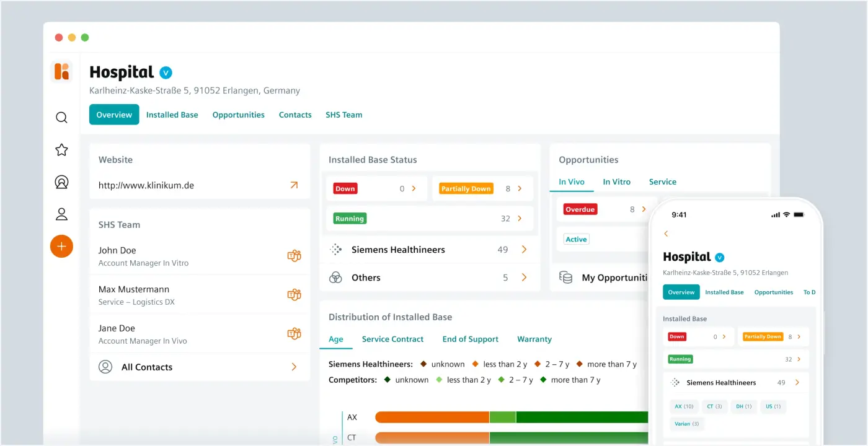Select the favorites star icon

click(x=61, y=149)
